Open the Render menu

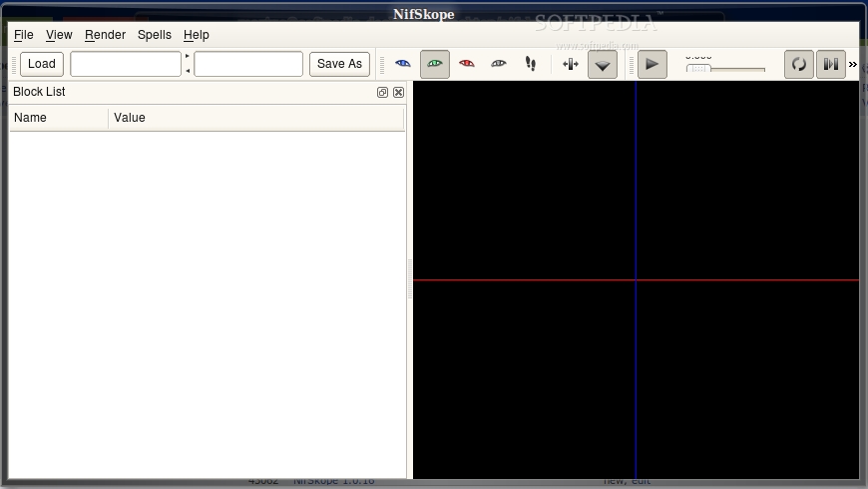coord(105,35)
